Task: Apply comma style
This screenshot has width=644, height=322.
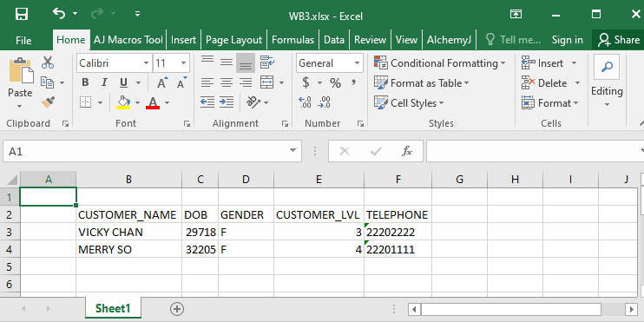Action: click(x=353, y=82)
